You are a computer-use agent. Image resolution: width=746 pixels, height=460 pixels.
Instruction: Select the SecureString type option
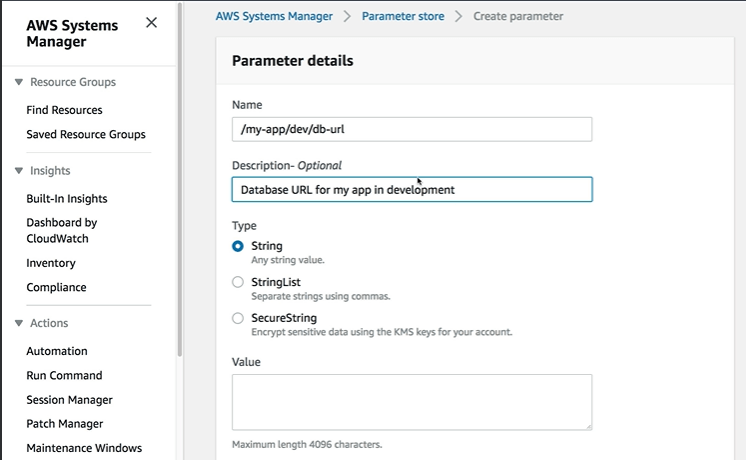pos(238,318)
